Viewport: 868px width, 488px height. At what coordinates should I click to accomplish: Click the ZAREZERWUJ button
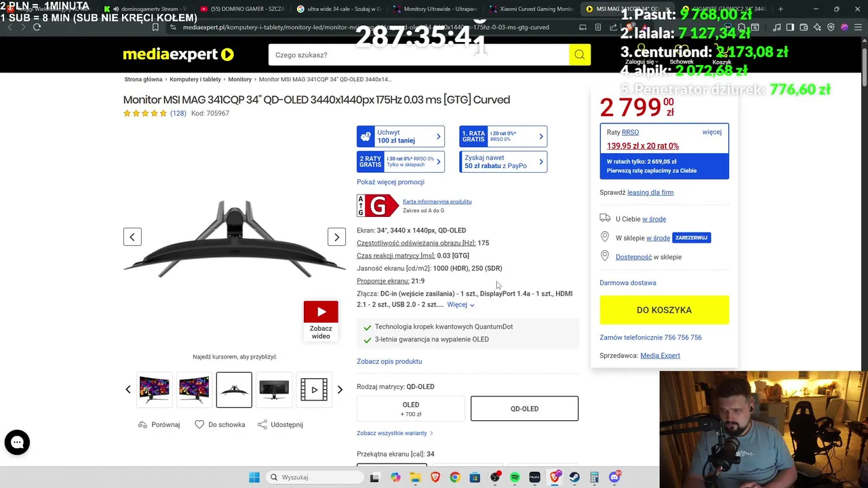691,238
